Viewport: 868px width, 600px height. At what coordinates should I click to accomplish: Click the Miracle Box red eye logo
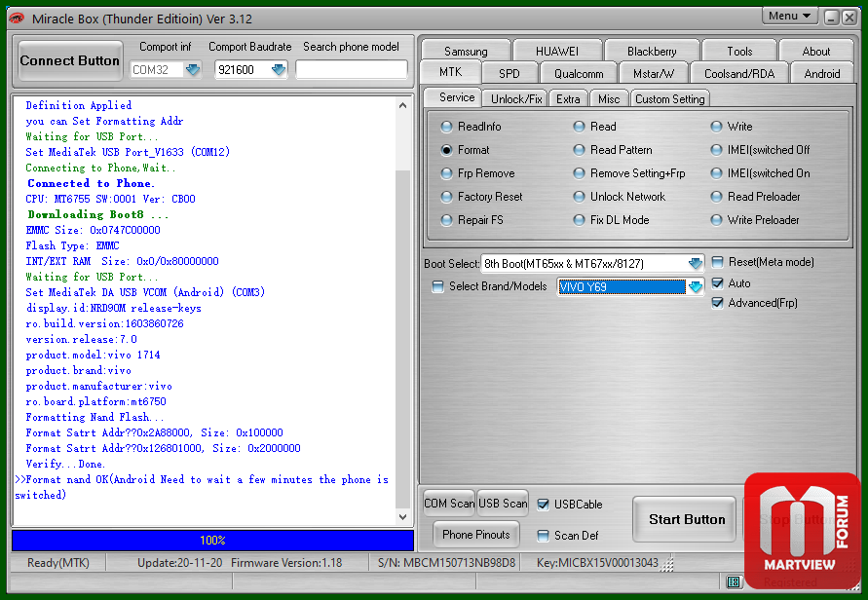[x=17, y=19]
